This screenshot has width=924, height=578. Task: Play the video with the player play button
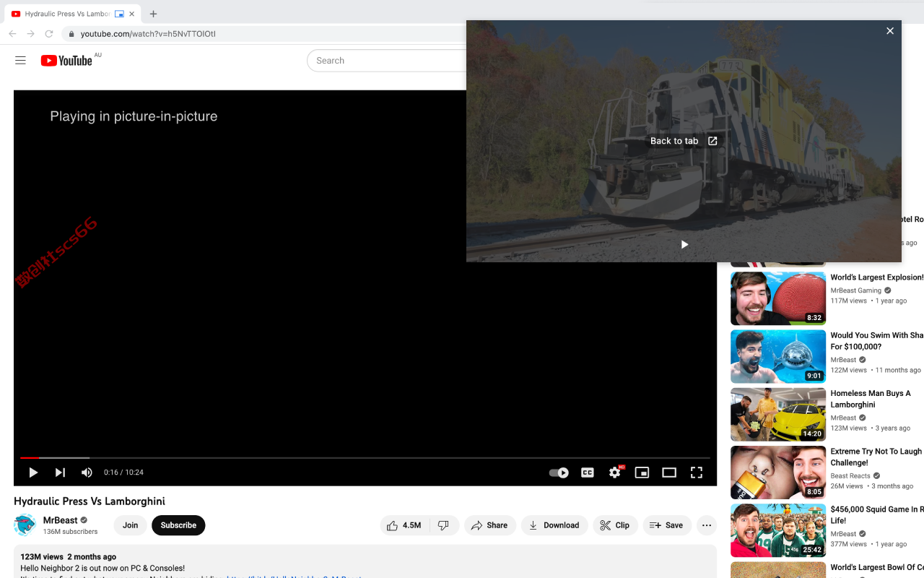point(33,473)
